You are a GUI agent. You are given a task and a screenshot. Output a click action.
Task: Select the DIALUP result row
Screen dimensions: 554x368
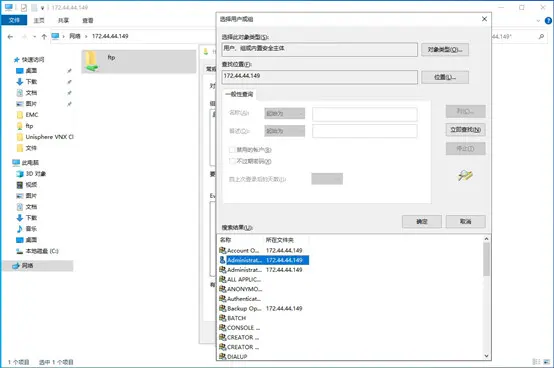pyautogui.click(x=264, y=356)
